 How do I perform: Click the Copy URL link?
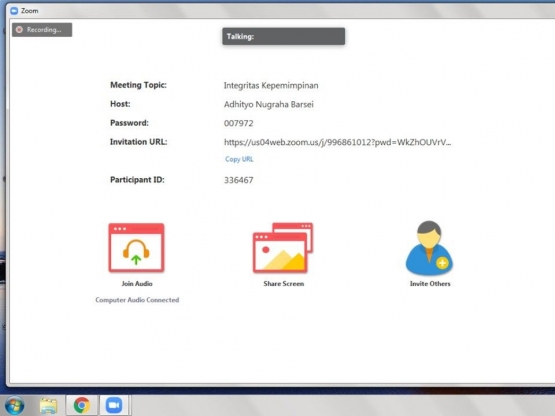coord(239,159)
